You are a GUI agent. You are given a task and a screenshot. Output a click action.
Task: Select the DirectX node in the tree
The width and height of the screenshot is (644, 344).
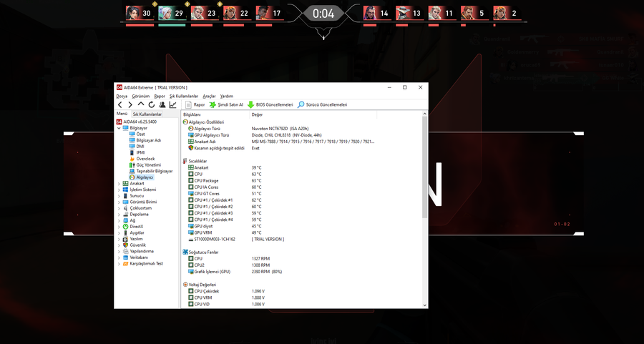(x=133, y=227)
